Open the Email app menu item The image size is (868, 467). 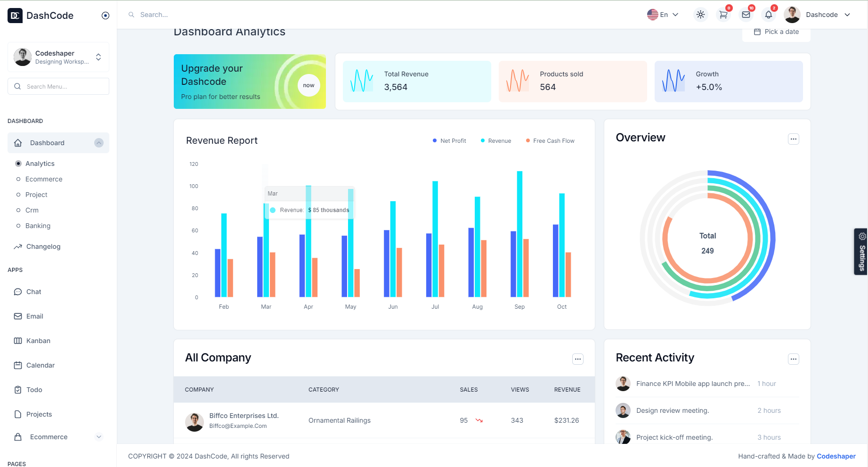tap(35, 316)
